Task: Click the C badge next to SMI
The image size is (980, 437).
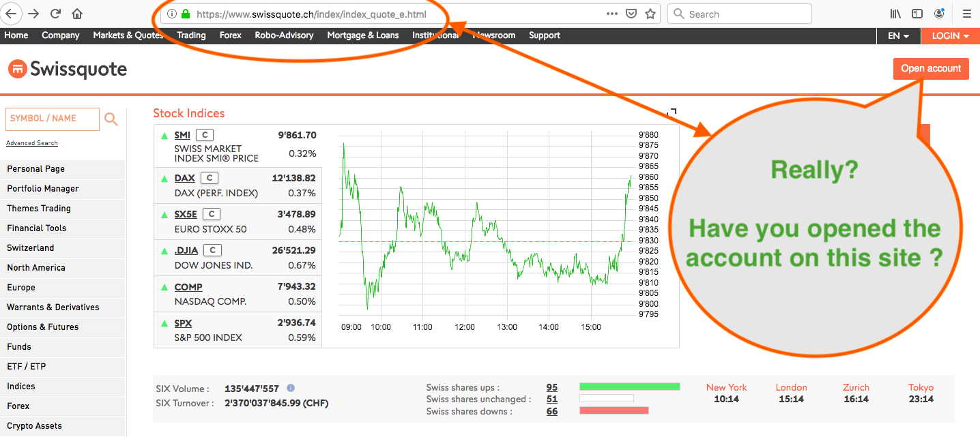Action: coord(205,135)
